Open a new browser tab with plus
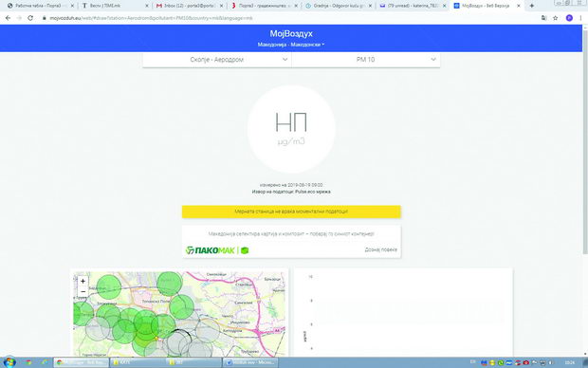This screenshot has width=588, height=368. tap(532, 6)
